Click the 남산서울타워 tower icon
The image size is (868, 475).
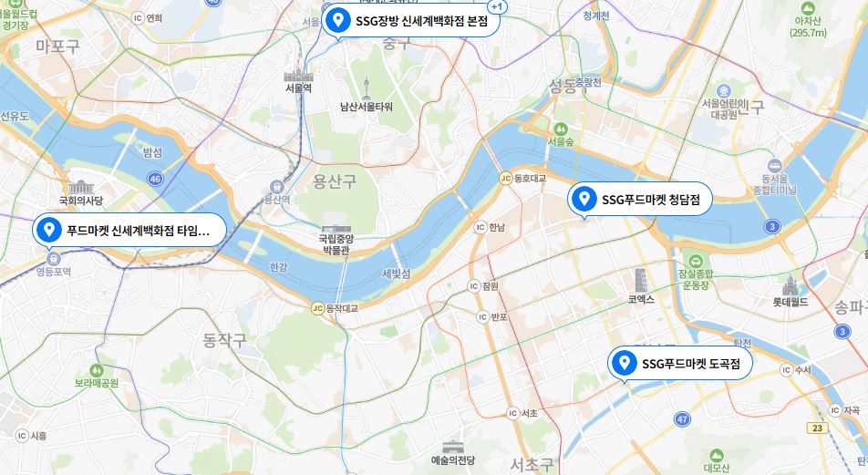coord(367,88)
